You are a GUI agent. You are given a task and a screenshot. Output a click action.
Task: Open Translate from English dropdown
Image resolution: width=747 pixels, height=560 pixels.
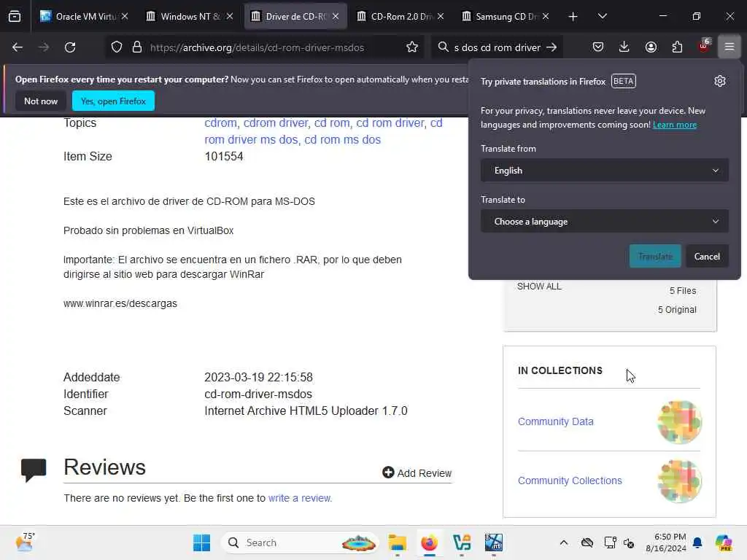click(605, 171)
